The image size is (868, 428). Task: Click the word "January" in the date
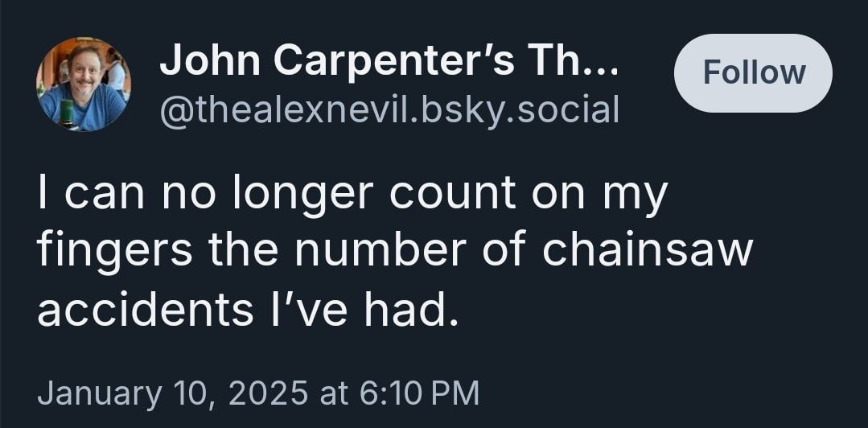[x=100, y=394]
